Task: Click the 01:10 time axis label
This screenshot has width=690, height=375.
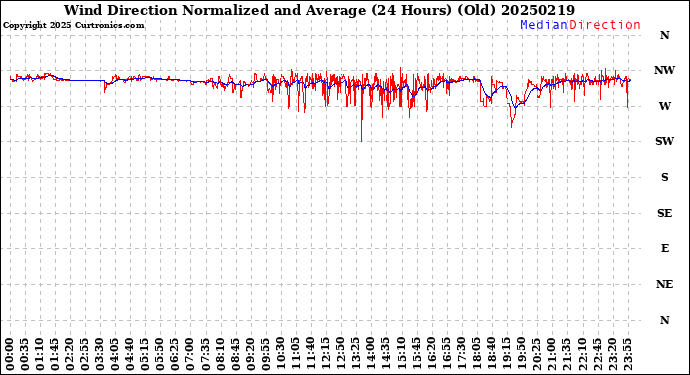Action: (x=40, y=354)
